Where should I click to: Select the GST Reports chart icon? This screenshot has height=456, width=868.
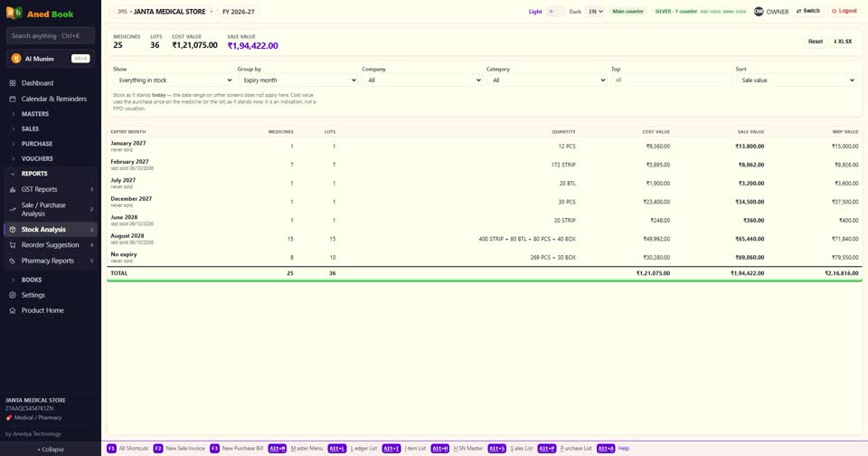(12, 189)
